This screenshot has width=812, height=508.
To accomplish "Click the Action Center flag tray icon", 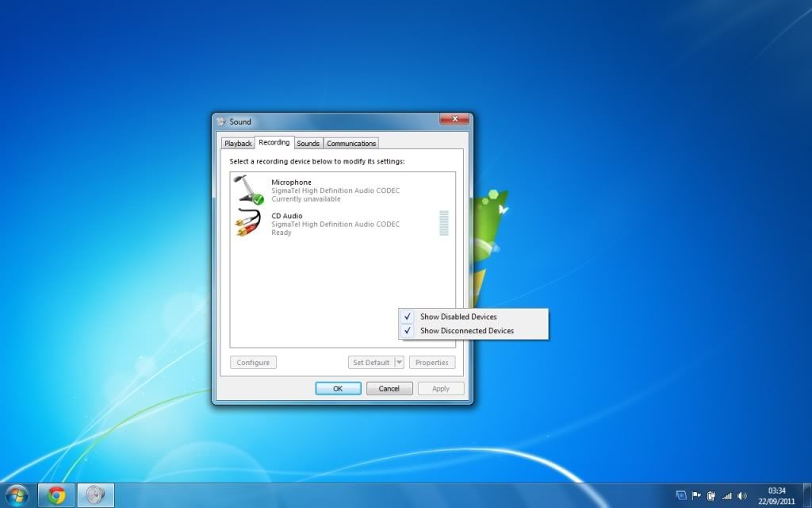I will (696, 496).
